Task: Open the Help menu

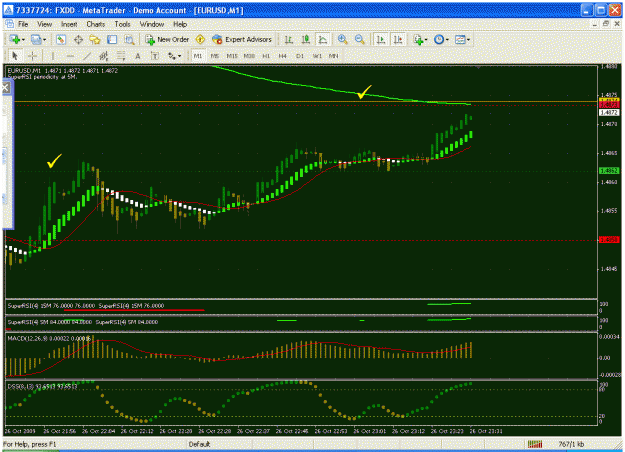Action: (x=180, y=24)
